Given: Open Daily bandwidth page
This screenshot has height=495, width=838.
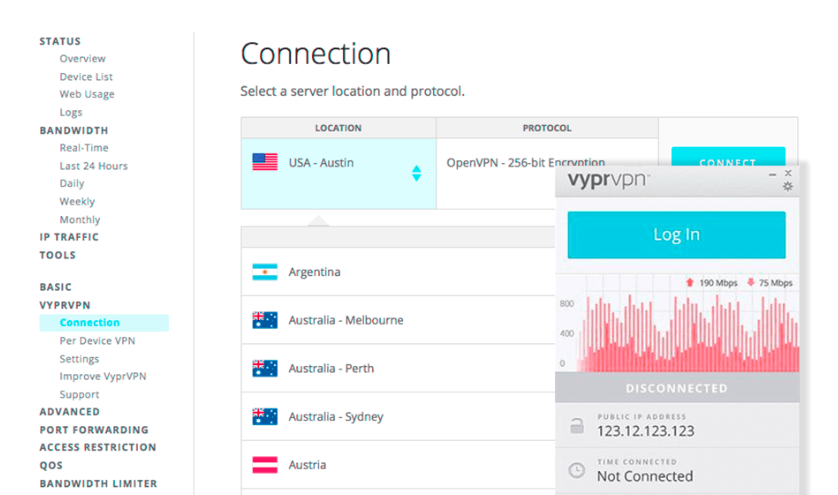Looking at the screenshot, I should tap(72, 183).
